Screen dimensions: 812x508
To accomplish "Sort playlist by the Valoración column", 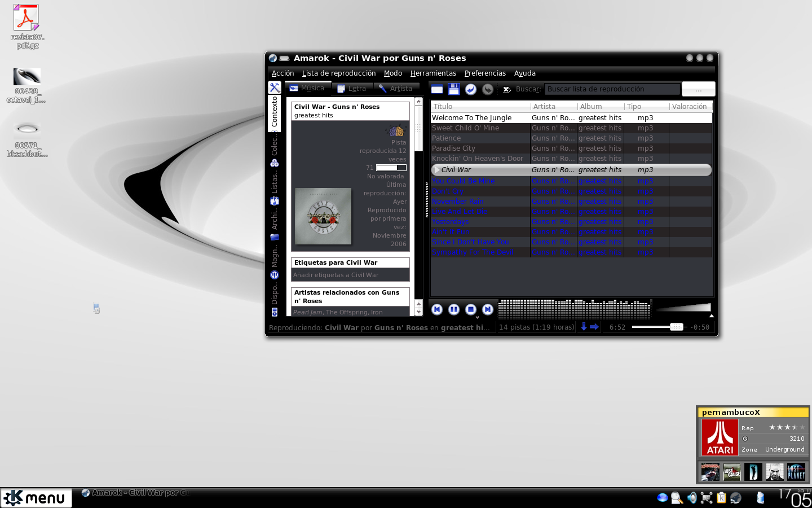I will pyautogui.click(x=691, y=107).
